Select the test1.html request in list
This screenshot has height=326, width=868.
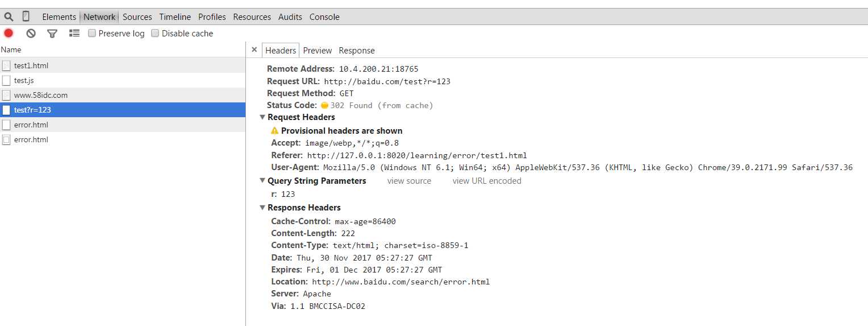click(x=31, y=65)
